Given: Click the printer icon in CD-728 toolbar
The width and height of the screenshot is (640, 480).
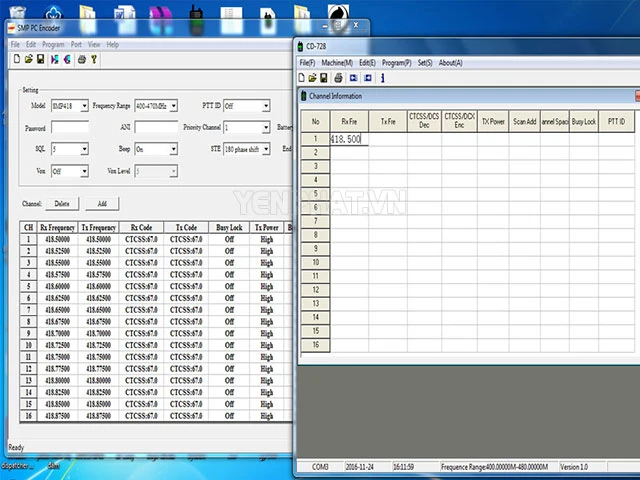Looking at the screenshot, I should tap(339, 77).
